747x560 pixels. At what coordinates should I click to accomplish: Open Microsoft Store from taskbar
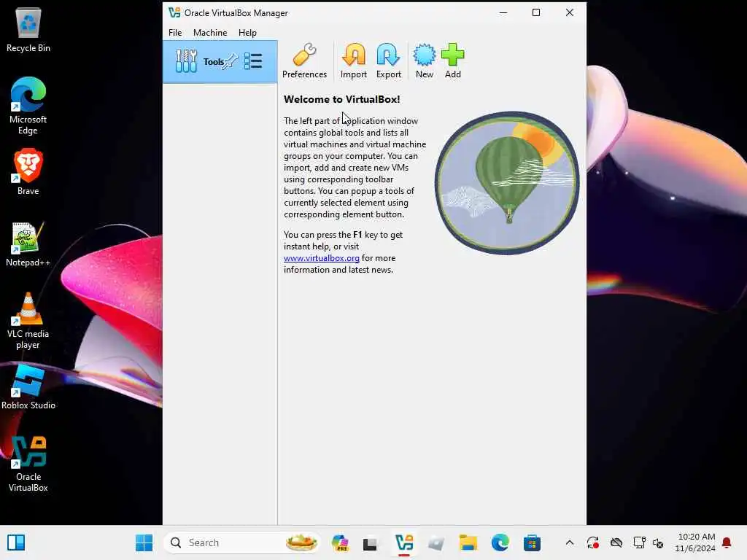click(x=532, y=542)
